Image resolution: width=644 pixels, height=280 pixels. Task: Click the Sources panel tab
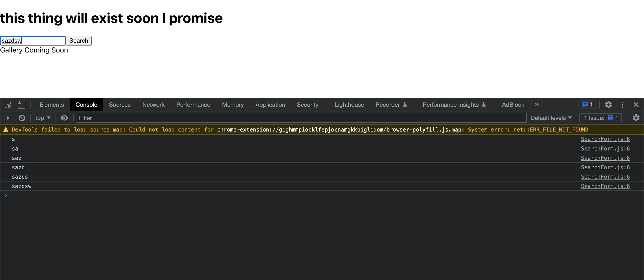(119, 104)
